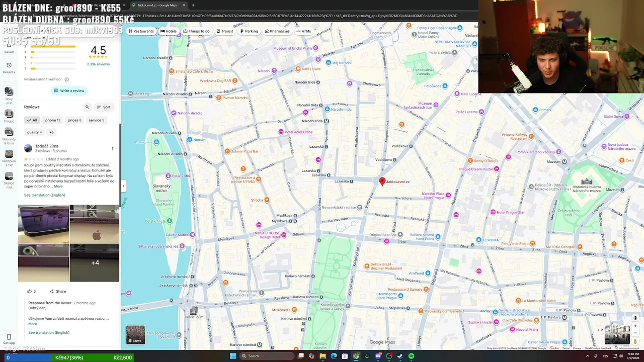Image resolution: width=644 pixels, height=362 pixels.
Task: Click the Windows taskbar Search box
Action: click(x=267, y=356)
